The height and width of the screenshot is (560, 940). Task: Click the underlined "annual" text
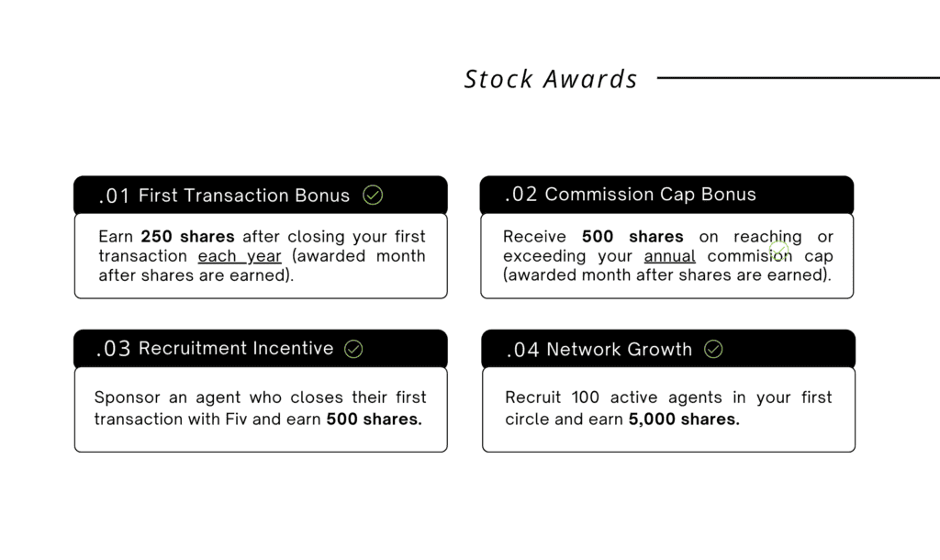point(670,256)
